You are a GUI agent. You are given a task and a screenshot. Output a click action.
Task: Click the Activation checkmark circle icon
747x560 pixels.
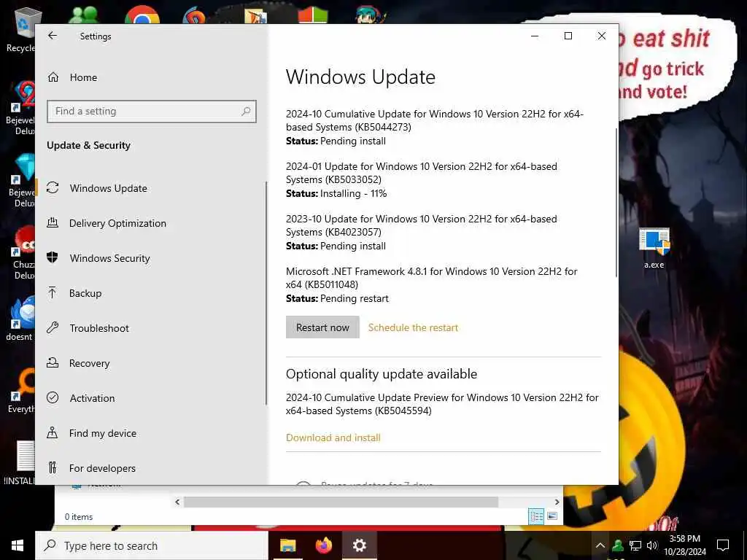(53, 397)
